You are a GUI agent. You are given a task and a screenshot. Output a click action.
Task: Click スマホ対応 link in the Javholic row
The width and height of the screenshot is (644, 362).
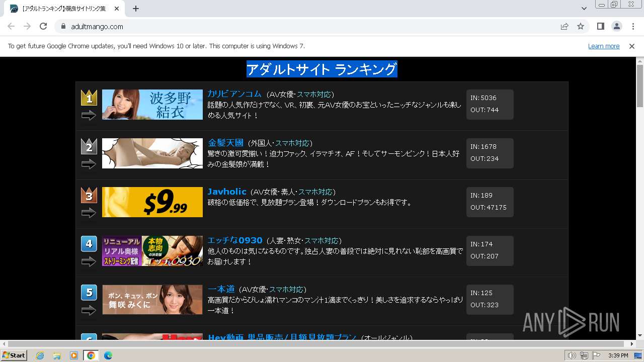click(x=315, y=192)
